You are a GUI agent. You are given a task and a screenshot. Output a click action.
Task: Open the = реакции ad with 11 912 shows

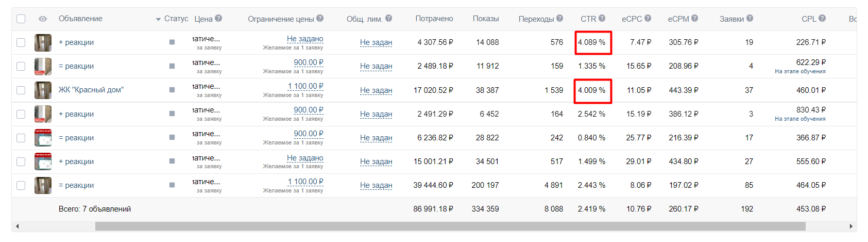76,66
